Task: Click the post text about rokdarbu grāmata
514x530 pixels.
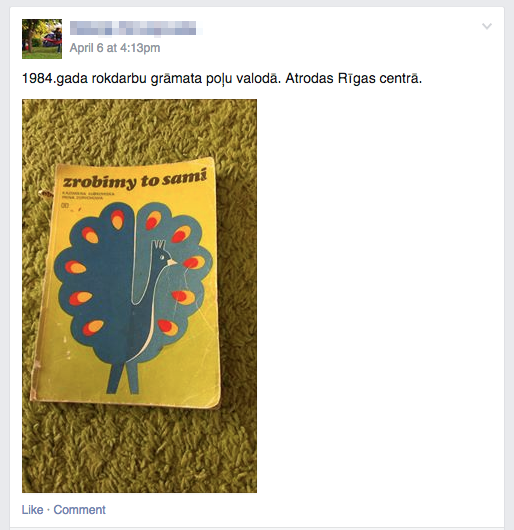Action: coord(222,78)
